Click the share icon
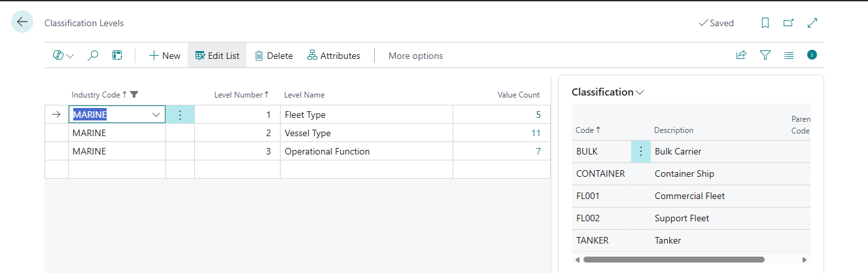This screenshot has width=868, height=273. point(741,56)
